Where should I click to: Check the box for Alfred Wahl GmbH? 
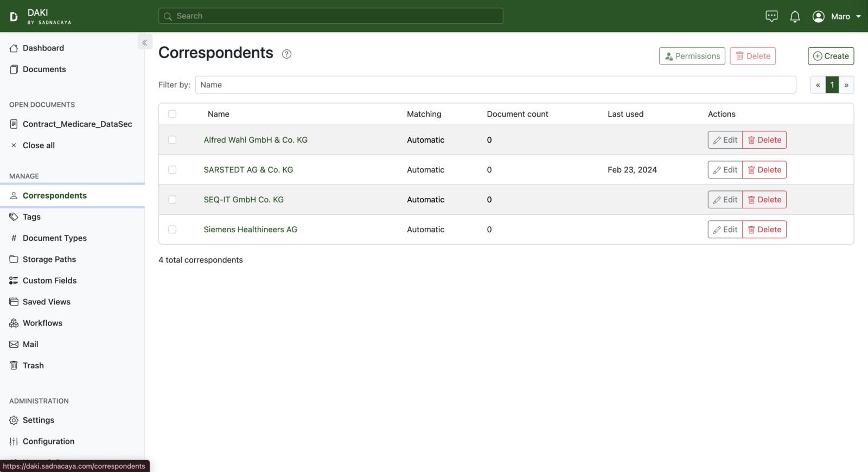[x=172, y=140]
